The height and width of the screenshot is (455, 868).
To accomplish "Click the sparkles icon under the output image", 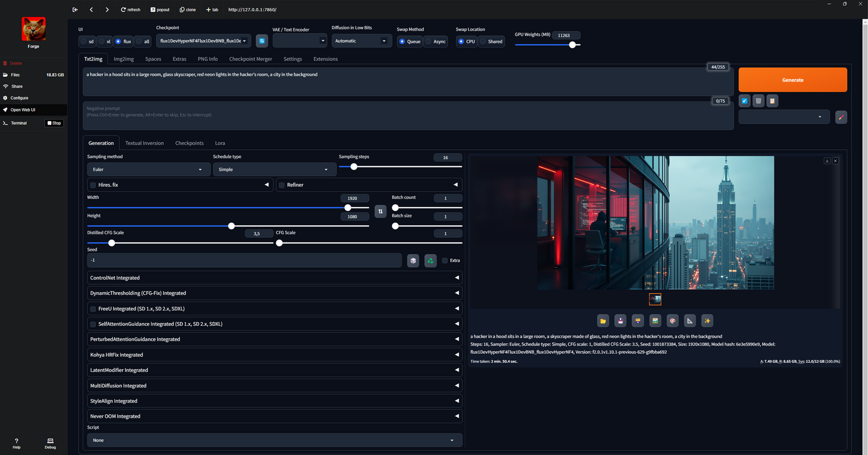I will [707, 321].
